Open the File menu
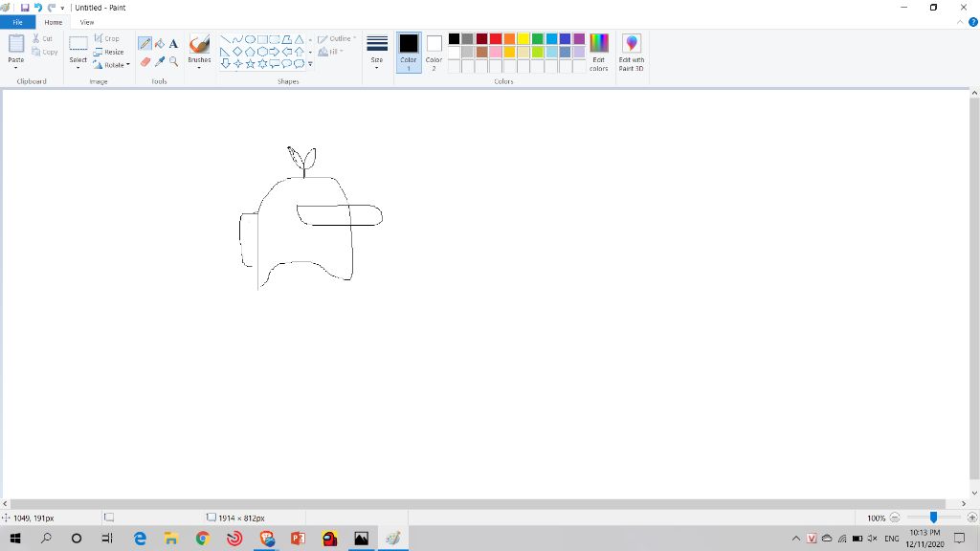 (17, 22)
